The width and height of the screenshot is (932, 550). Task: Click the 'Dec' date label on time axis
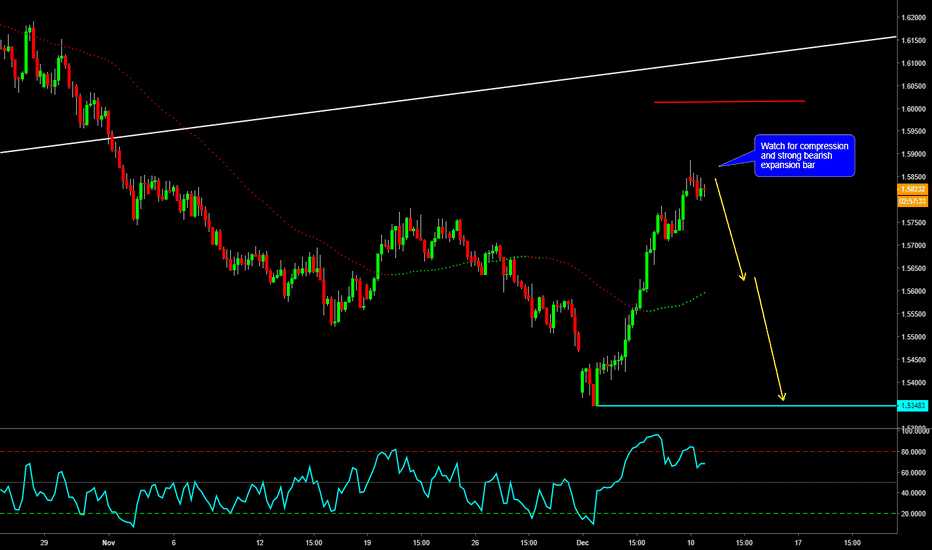pyautogui.click(x=582, y=542)
